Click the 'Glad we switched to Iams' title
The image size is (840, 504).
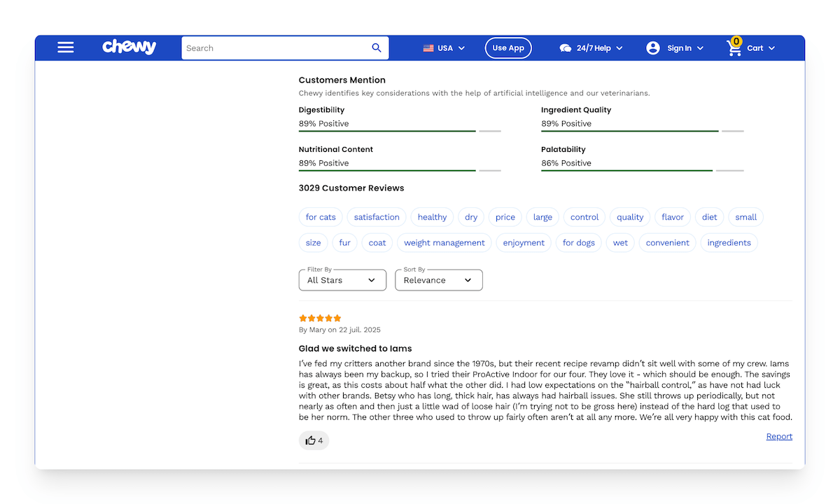click(356, 349)
